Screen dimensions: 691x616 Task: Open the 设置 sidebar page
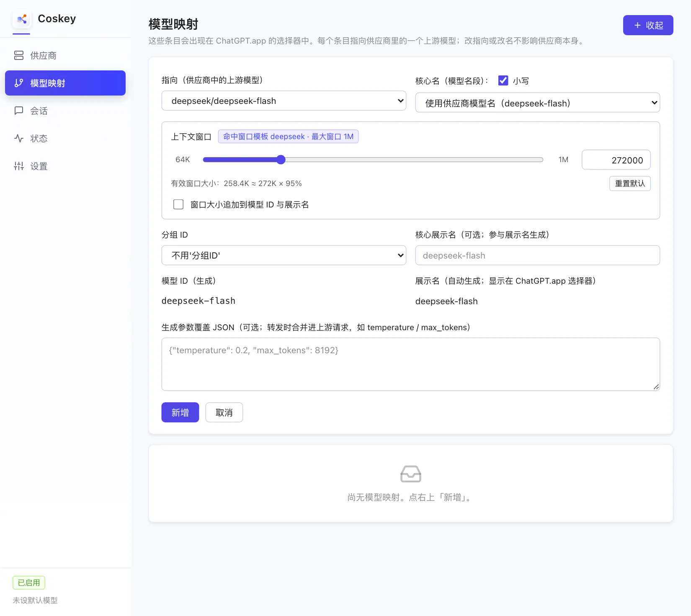pos(65,166)
